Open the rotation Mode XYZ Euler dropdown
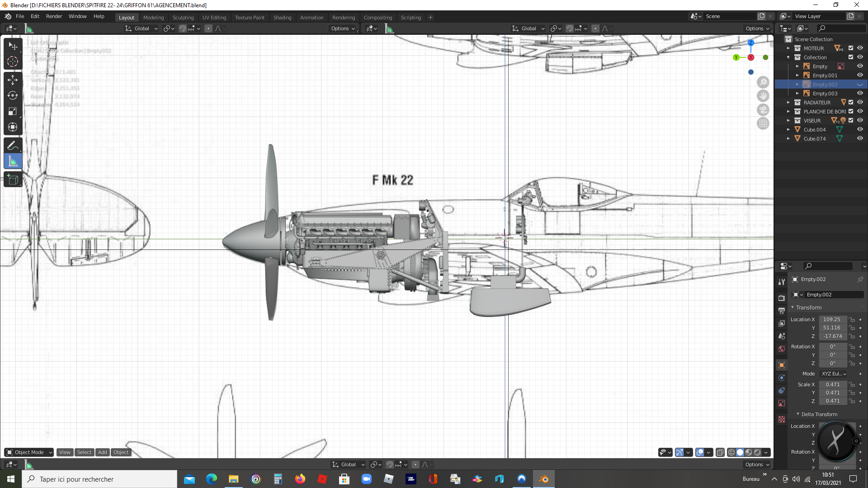The width and height of the screenshot is (868, 488). click(834, 374)
